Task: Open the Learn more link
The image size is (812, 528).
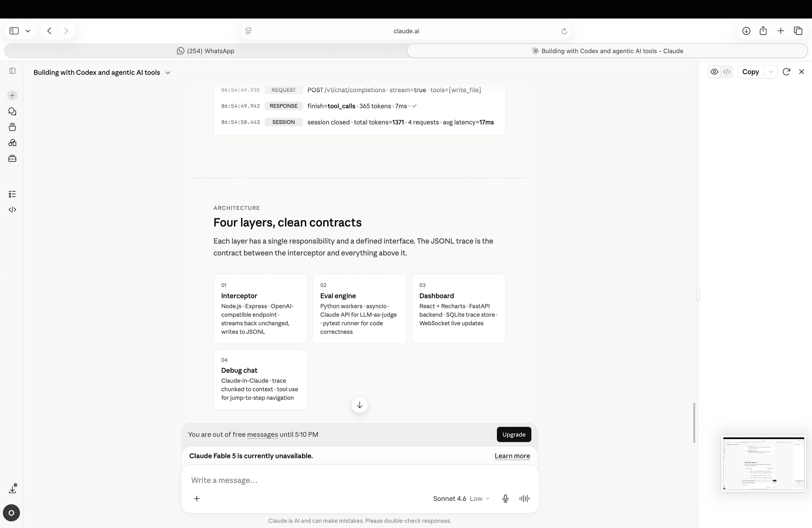Action: 512,456
